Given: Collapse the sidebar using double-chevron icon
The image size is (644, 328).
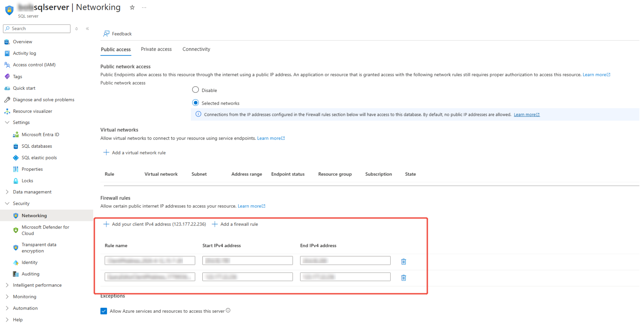Looking at the screenshot, I should [87, 29].
